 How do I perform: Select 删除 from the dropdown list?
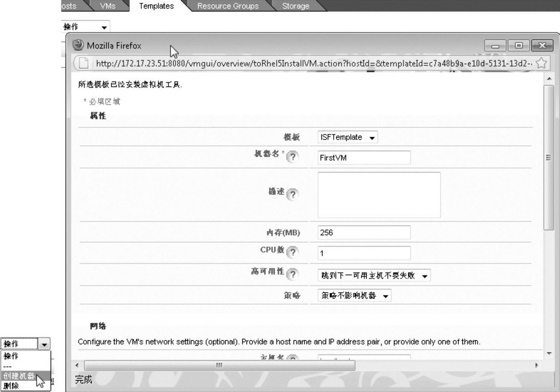click(x=25, y=386)
